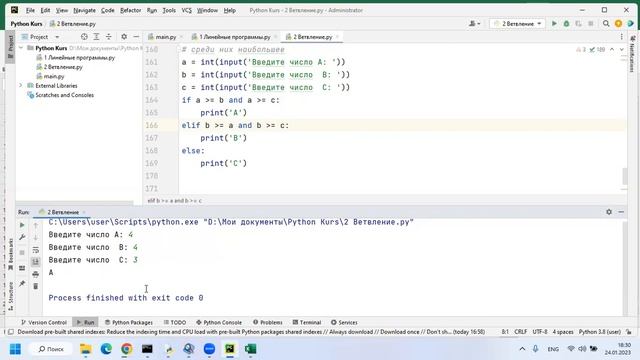Open the Refactor menu

(130, 10)
